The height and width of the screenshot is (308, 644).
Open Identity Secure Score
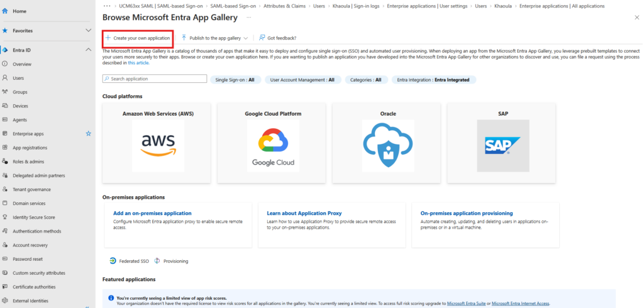click(x=34, y=217)
